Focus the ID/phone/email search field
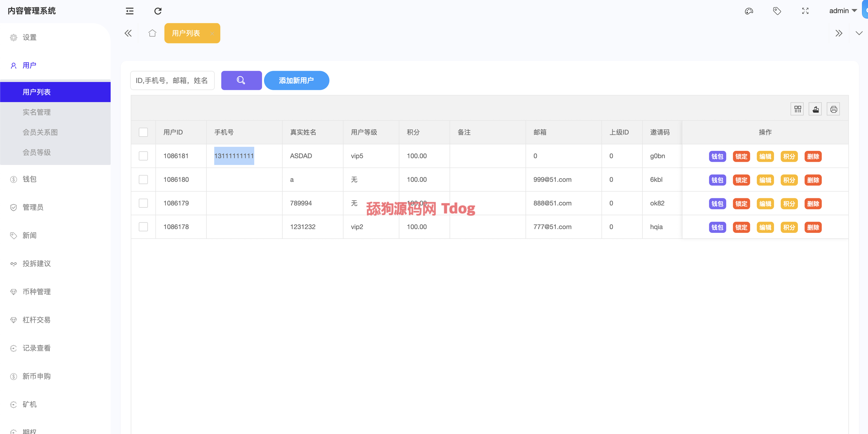The width and height of the screenshot is (868, 434). [172, 80]
